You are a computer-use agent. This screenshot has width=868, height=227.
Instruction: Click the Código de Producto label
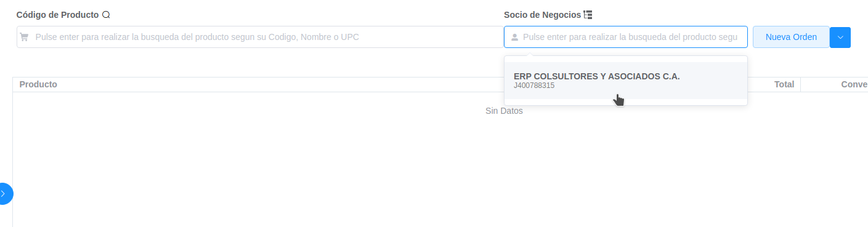point(57,15)
